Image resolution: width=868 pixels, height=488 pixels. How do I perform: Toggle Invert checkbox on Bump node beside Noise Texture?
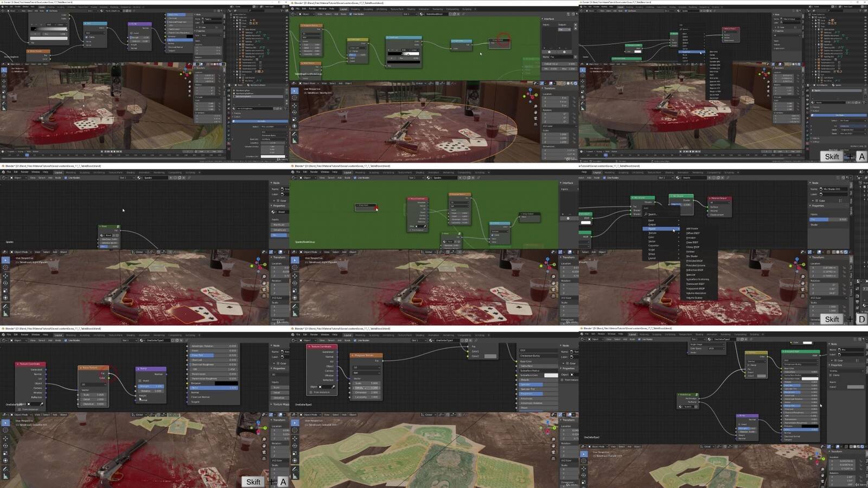[x=140, y=381]
